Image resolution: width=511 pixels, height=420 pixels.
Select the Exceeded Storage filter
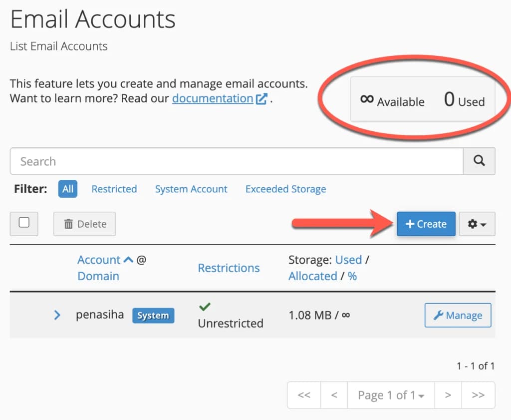point(285,189)
